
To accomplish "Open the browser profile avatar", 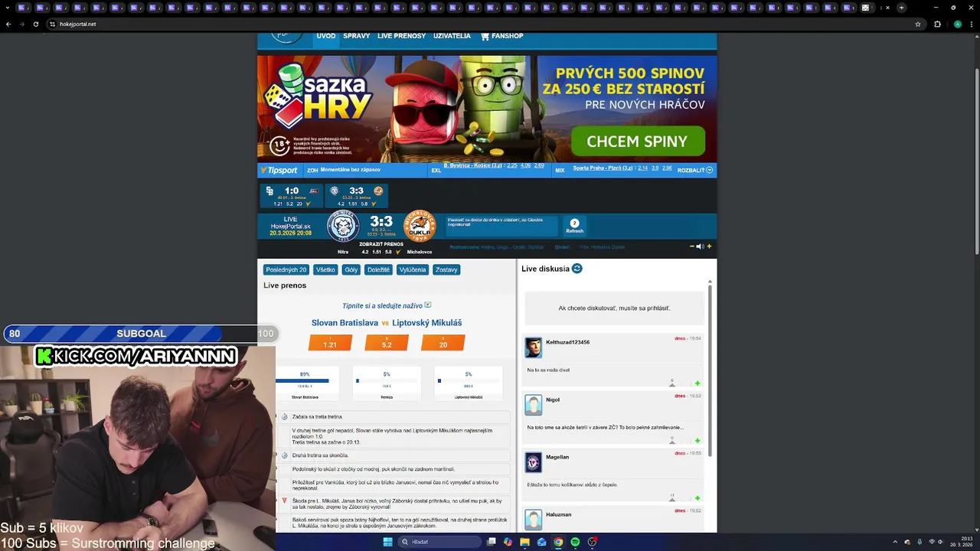I will tap(957, 24).
